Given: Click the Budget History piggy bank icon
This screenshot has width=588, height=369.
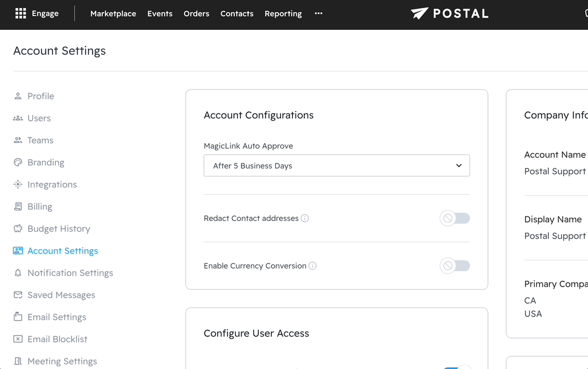Looking at the screenshot, I should (18, 229).
